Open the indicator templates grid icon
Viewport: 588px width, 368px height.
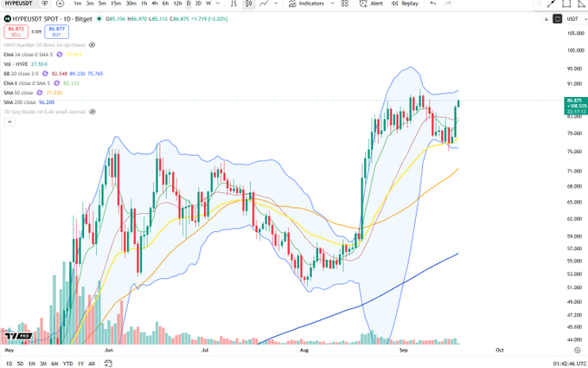(x=345, y=3)
